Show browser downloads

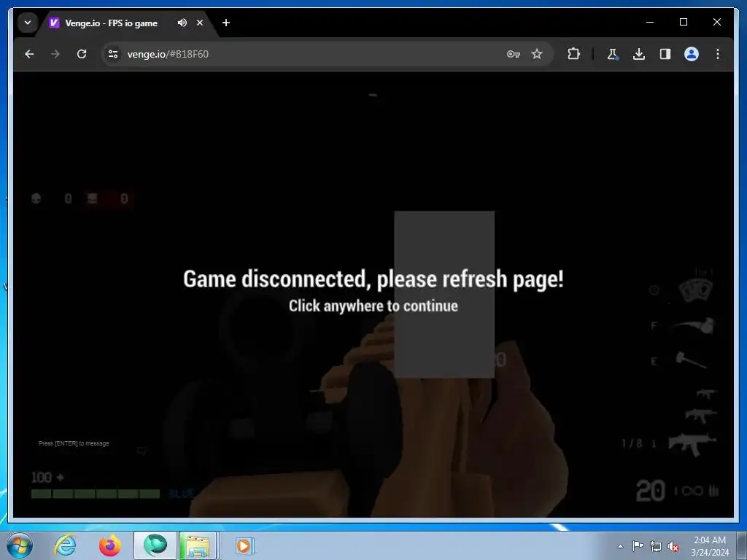(639, 54)
